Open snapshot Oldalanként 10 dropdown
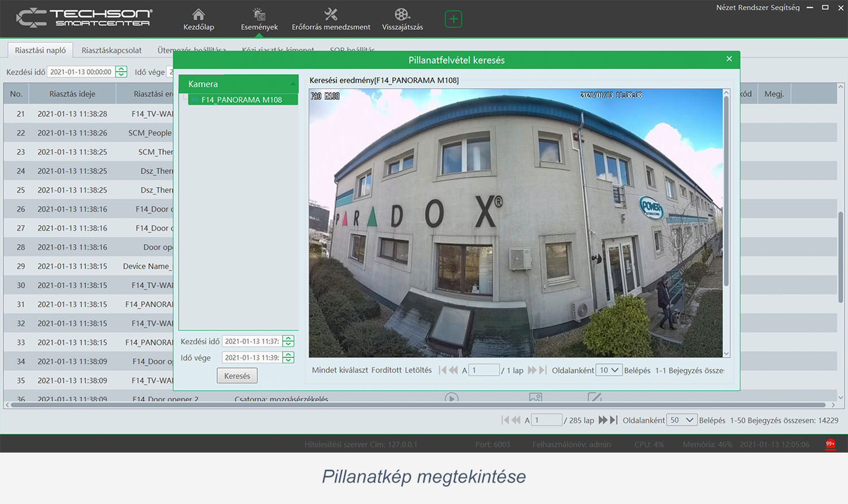The height and width of the screenshot is (504, 848). click(609, 370)
